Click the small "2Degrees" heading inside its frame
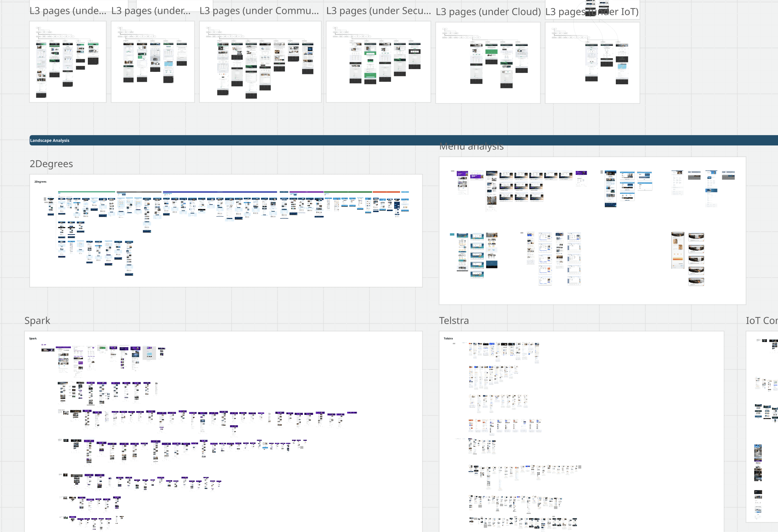The image size is (778, 532). (40, 182)
